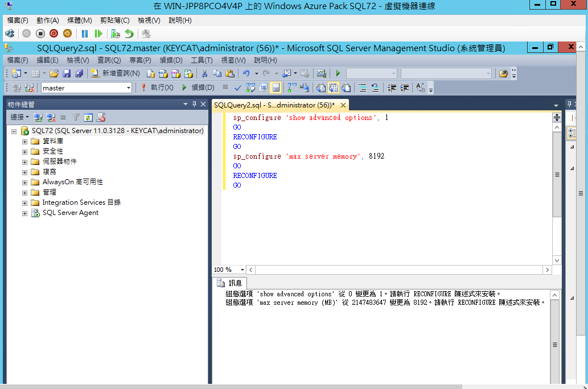Select the SQLQuery2.sql editor tab
This screenshot has width=588, height=389.
coord(274,105)
